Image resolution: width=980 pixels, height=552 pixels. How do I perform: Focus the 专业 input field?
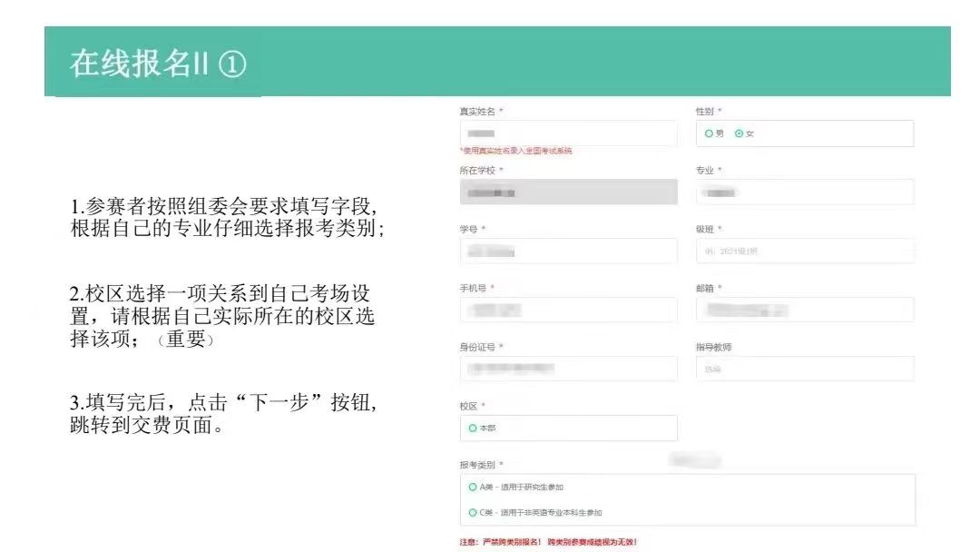[x=805, y=192]
